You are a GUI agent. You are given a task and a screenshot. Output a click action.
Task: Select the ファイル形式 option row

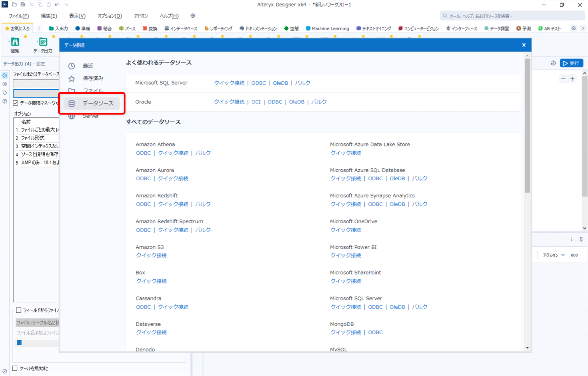(x=37, y=138)
